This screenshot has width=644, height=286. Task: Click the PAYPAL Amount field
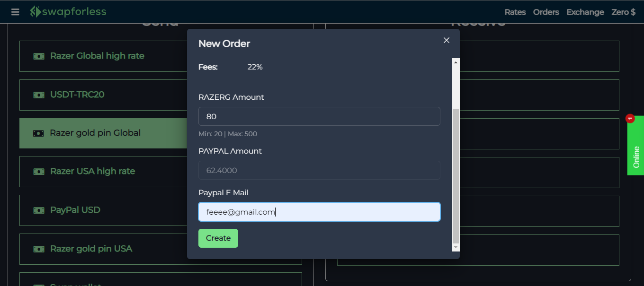pyautogui.click(x=319, y=170)
